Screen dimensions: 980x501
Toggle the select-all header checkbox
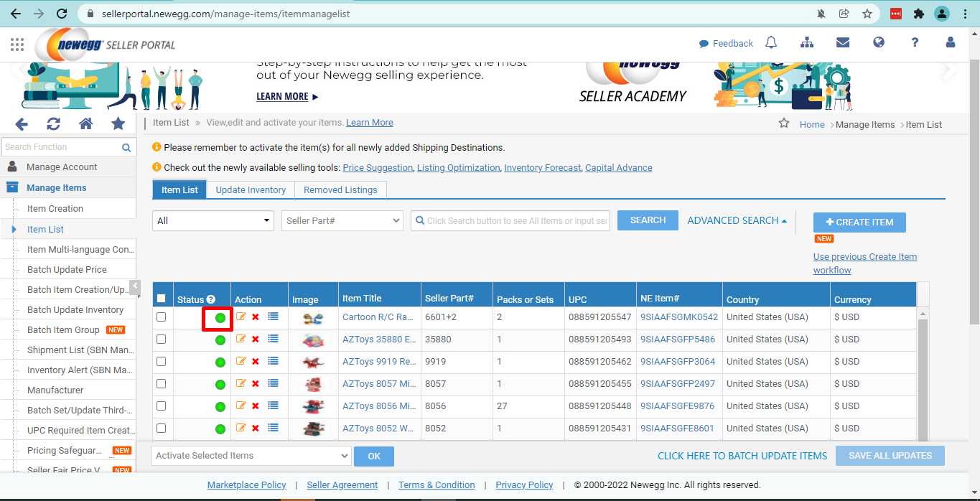click(x=161, y=299)
